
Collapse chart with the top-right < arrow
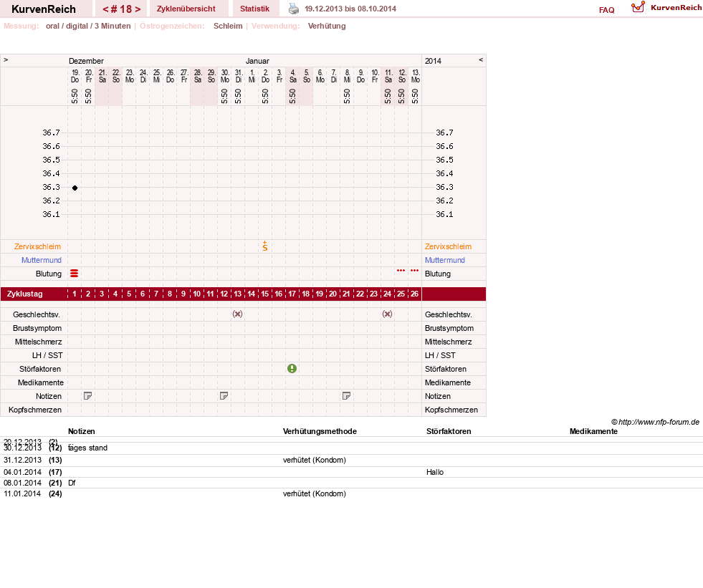point(481,59)
